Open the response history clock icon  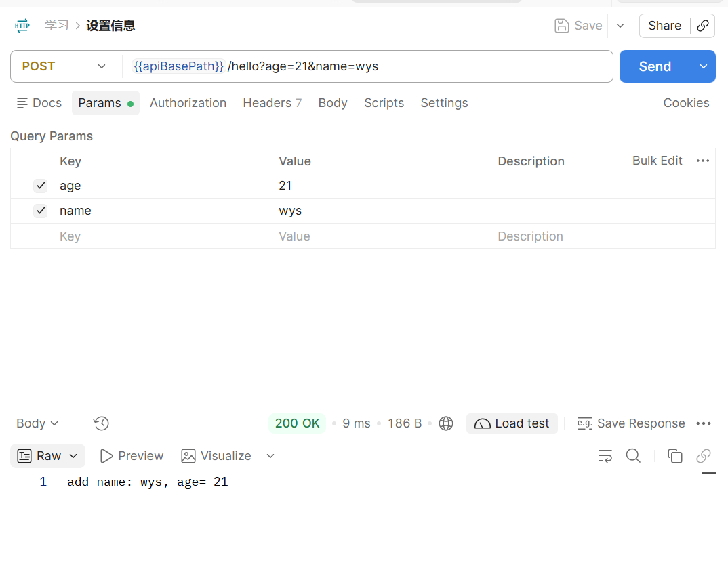pyautogui.click(x=101, y=423)
